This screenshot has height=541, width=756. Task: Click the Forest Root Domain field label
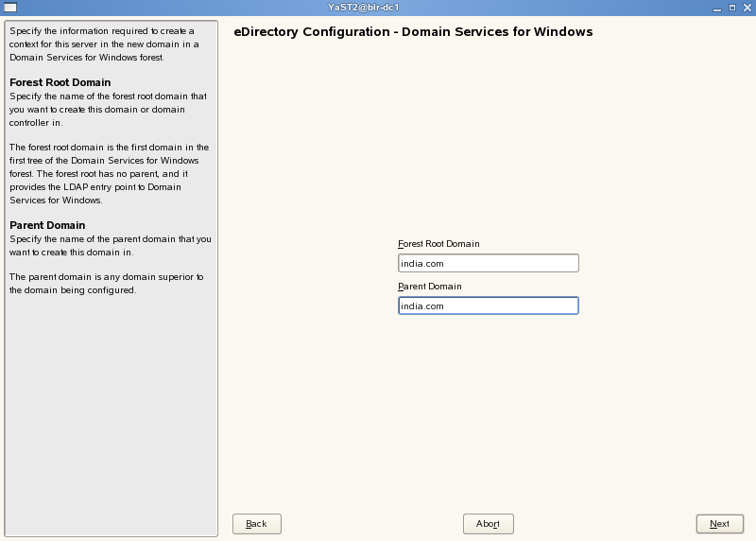coord(438,244)
